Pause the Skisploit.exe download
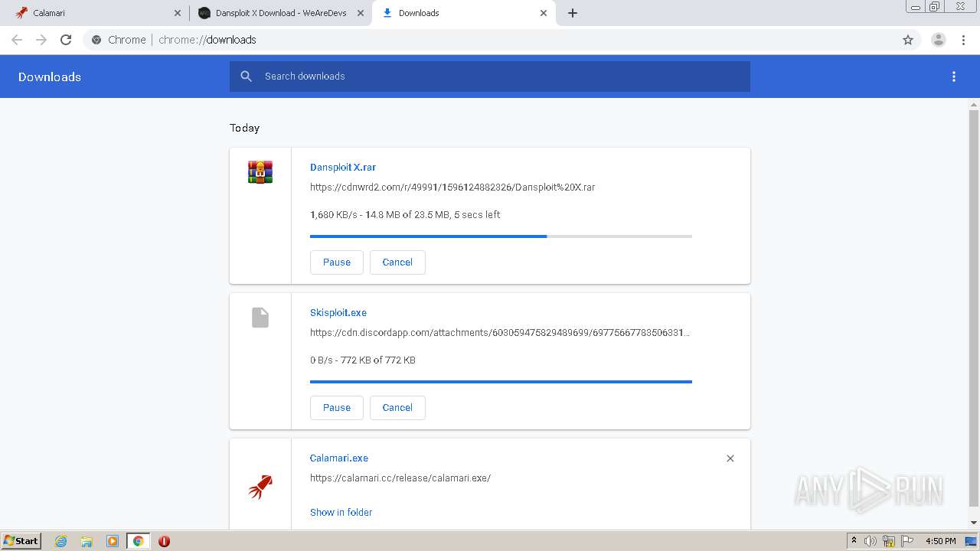Screen dimensions: 980x551 (337, 407)
